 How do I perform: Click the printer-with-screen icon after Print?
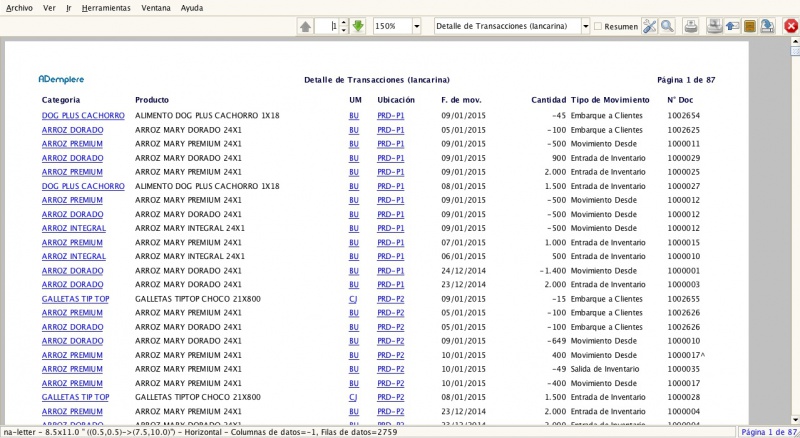click(x=714, y=26)
